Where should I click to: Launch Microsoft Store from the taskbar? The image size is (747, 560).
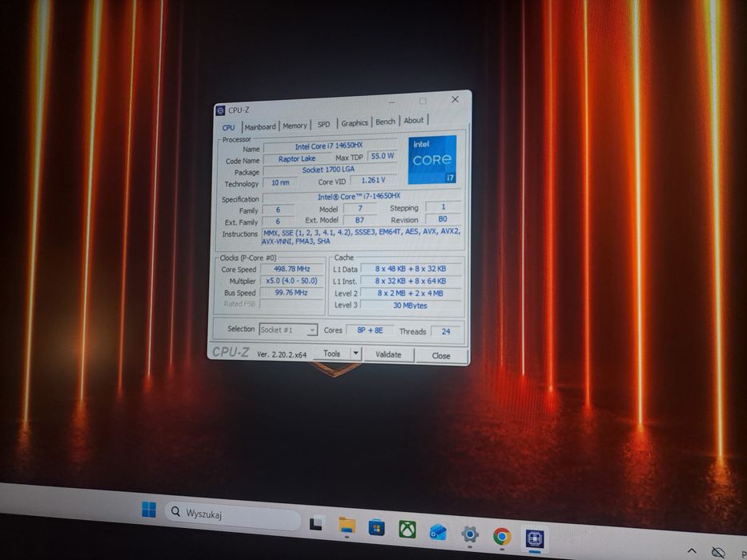pos(376,529)
